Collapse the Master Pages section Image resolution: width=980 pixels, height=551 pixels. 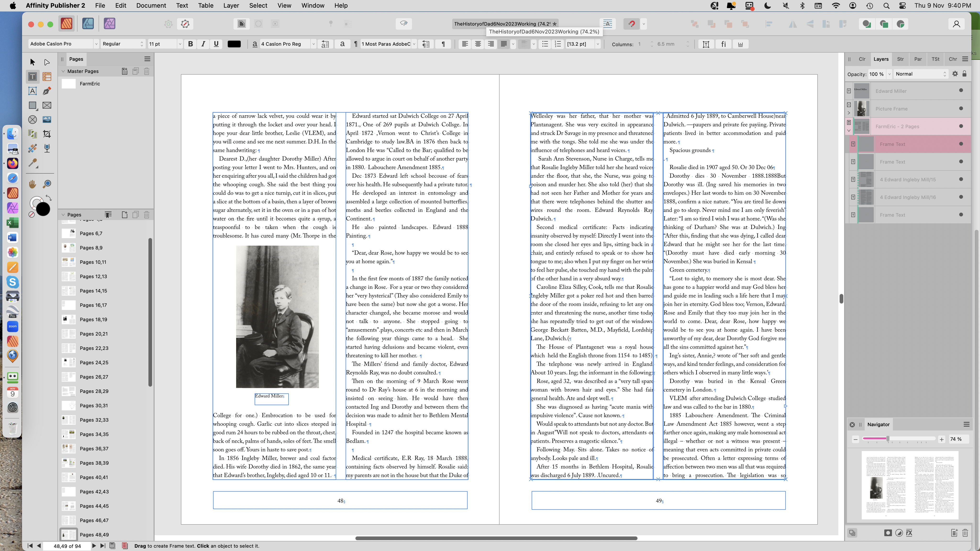click(63, 71)
